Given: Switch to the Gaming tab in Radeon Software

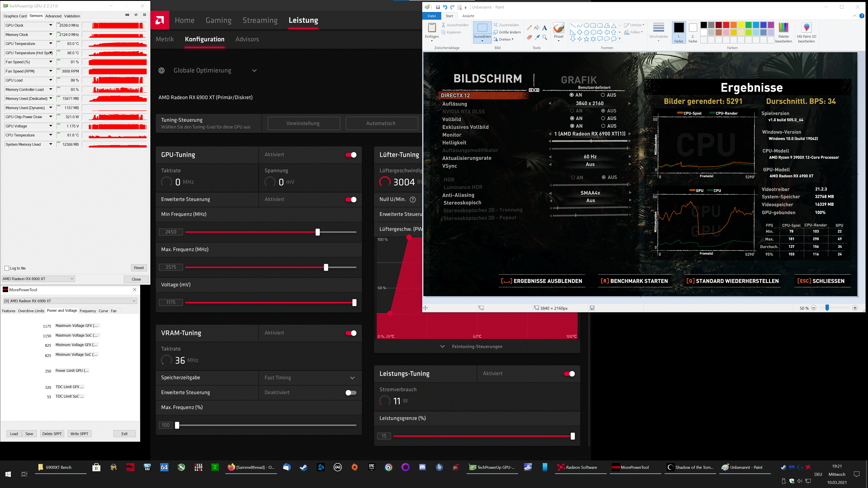Looking at the screenshot, I should coord(218,20).
